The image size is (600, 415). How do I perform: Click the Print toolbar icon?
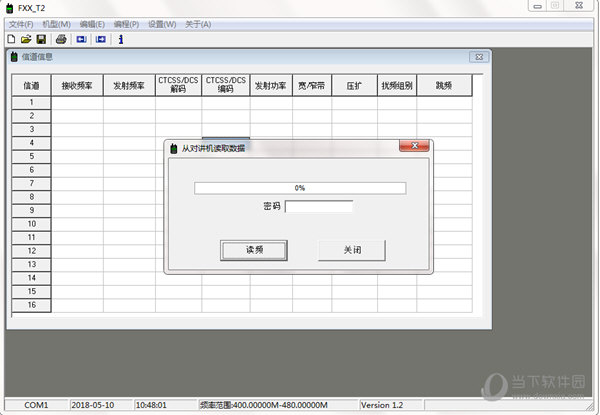pyautogui.click(x=61, y=39)
